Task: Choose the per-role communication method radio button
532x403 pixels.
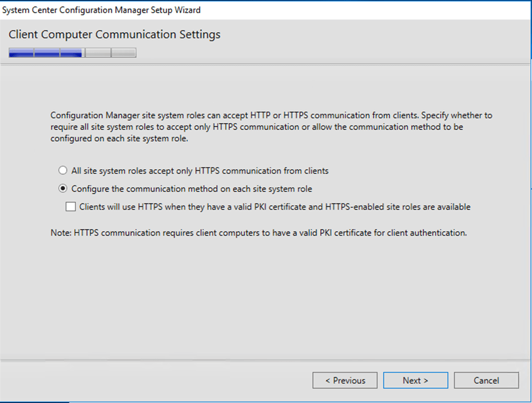Action: pos(63,189)
